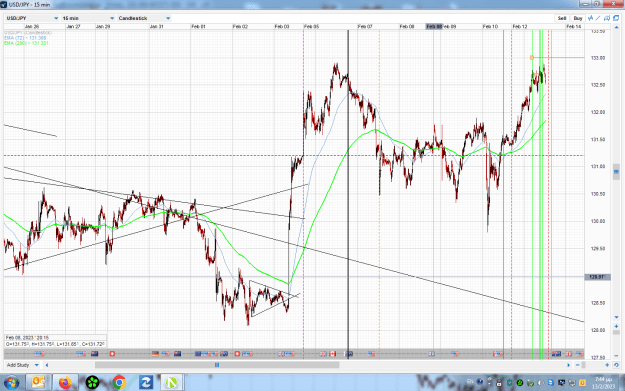Click the scroll-right arrow of time scrollbar

pyautogui.click(x=569, y=365)
